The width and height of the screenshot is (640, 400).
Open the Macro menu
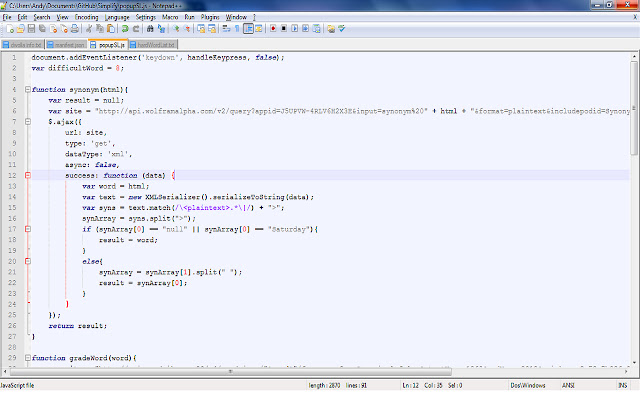click(x=170, y=17)
